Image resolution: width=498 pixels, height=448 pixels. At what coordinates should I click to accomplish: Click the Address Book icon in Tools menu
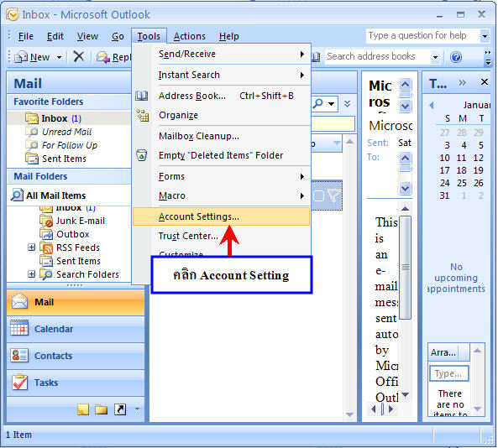[x=142, y=96]
